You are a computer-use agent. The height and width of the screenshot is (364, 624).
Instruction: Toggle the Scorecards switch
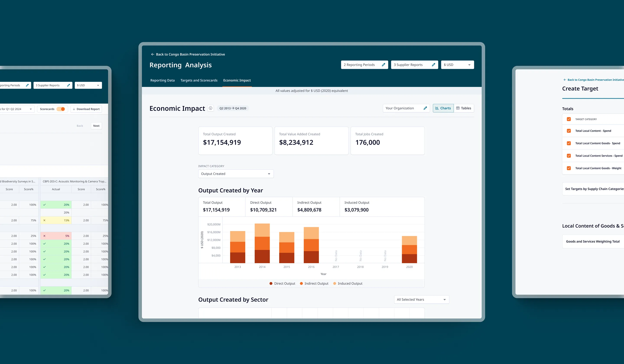pos(61,109)
